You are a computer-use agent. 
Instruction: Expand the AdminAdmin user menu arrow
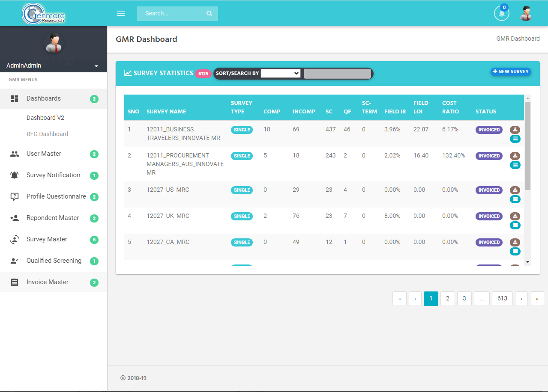pyautogui.click(x=96, y=66)
